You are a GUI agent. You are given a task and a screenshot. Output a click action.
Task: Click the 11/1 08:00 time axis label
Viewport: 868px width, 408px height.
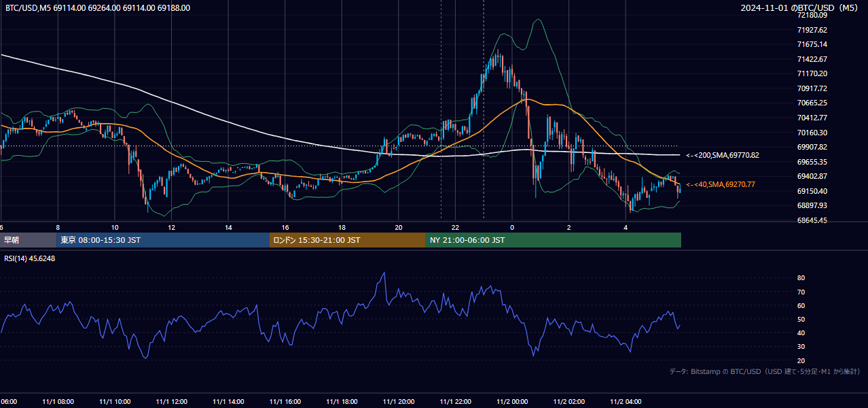[x=58, y=402]
